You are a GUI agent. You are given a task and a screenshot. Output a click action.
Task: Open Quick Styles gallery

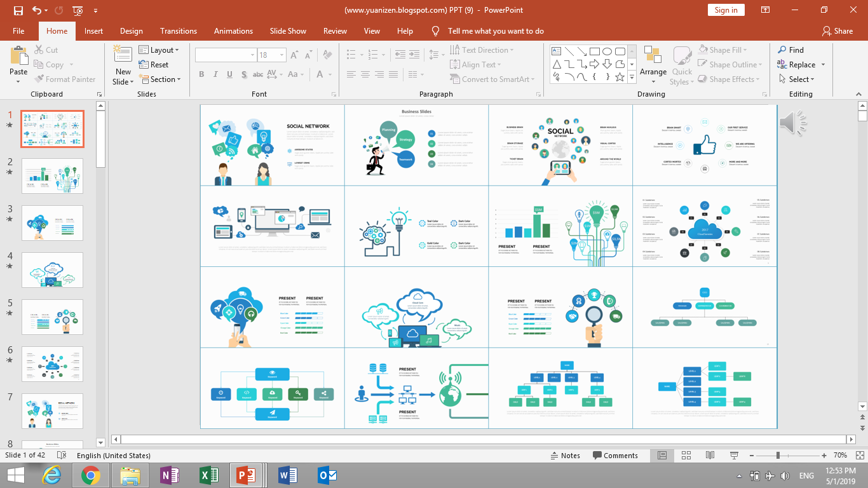coord(682,66)
